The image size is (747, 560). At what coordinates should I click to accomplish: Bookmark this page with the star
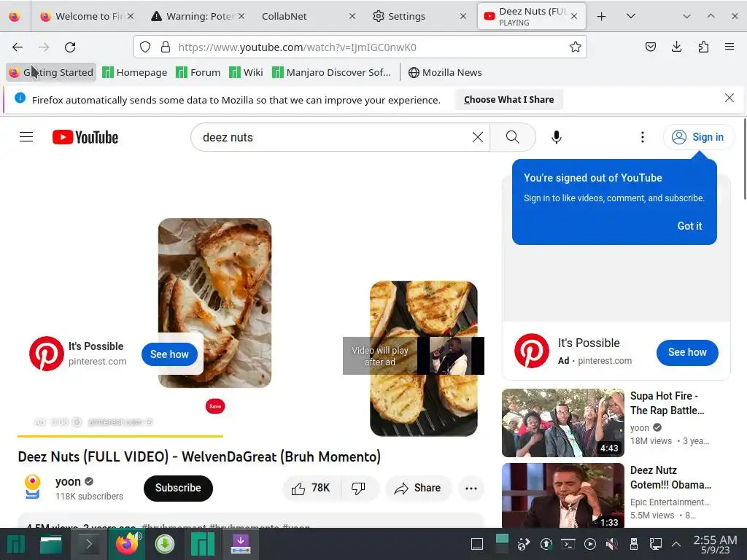[x=575, y=47]
